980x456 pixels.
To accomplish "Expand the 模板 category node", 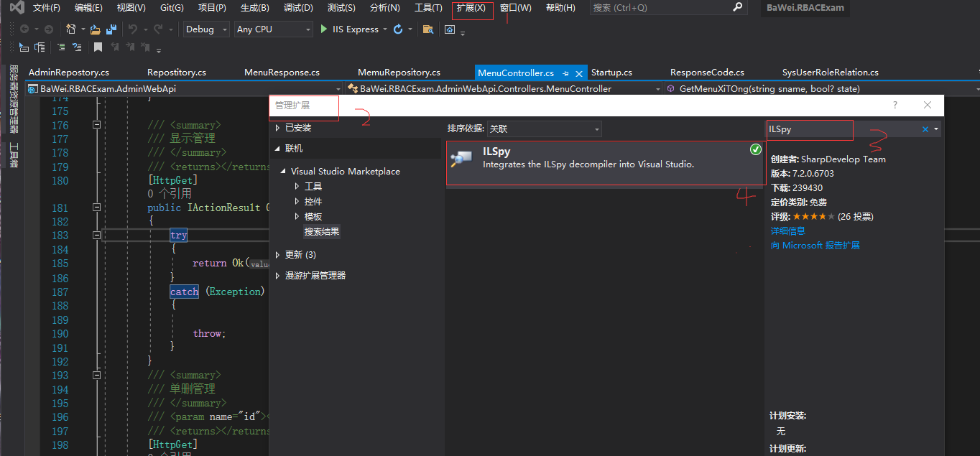I will tap(297, 217).
